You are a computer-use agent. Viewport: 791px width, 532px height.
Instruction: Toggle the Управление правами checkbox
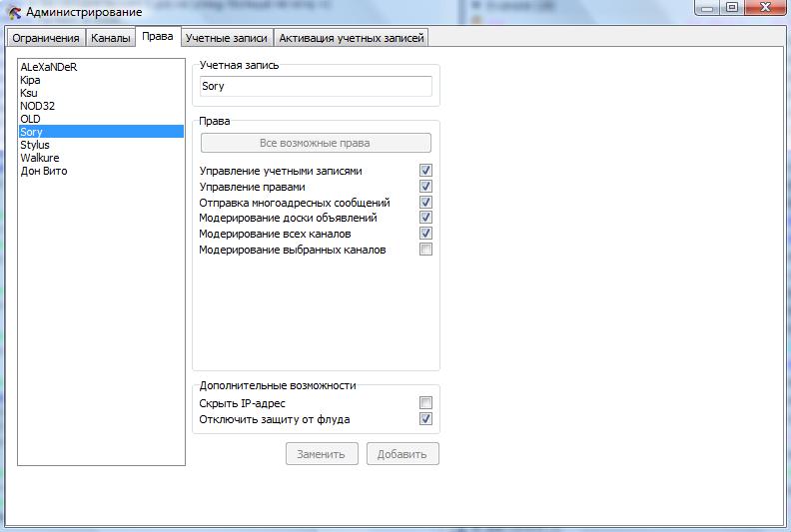[425, 187]
